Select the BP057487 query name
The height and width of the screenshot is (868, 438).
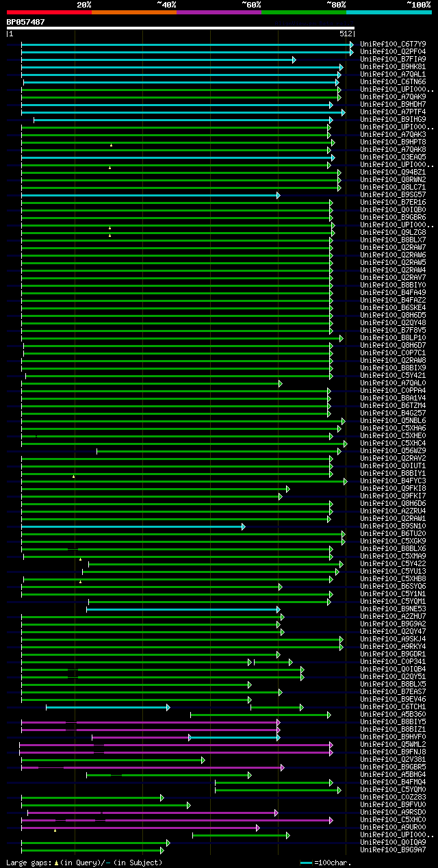(x=26, y=22)
